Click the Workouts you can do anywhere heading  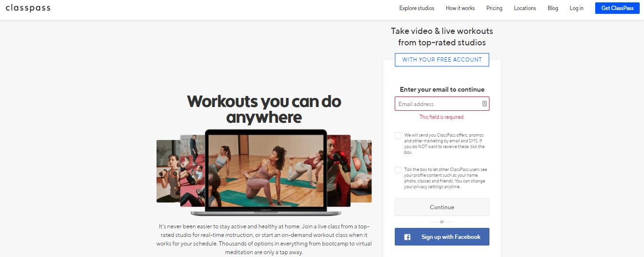[264, 109]
